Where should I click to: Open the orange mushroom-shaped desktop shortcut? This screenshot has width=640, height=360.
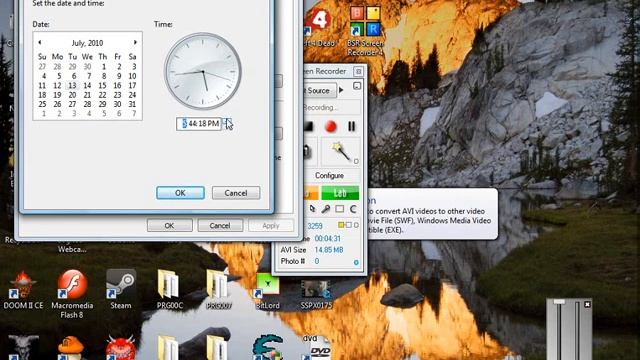(71, 348)
